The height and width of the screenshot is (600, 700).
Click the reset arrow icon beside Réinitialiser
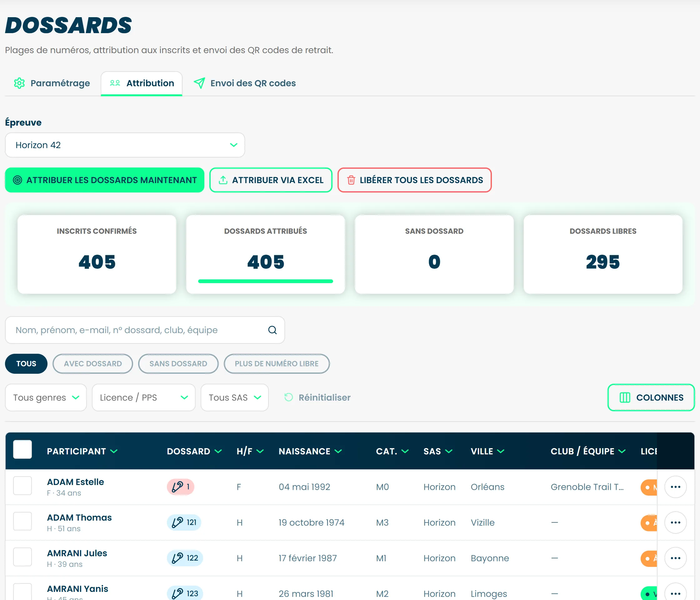tap(288, 397)
